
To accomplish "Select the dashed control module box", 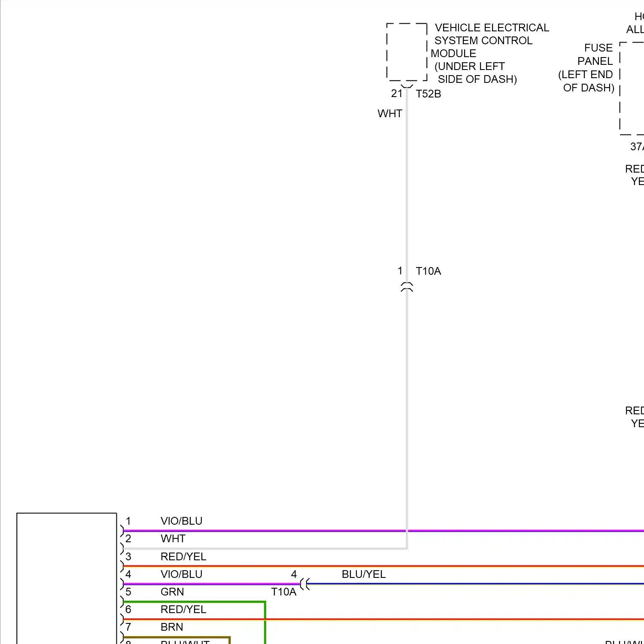I will pyautogui.click(x=407, y=52).
